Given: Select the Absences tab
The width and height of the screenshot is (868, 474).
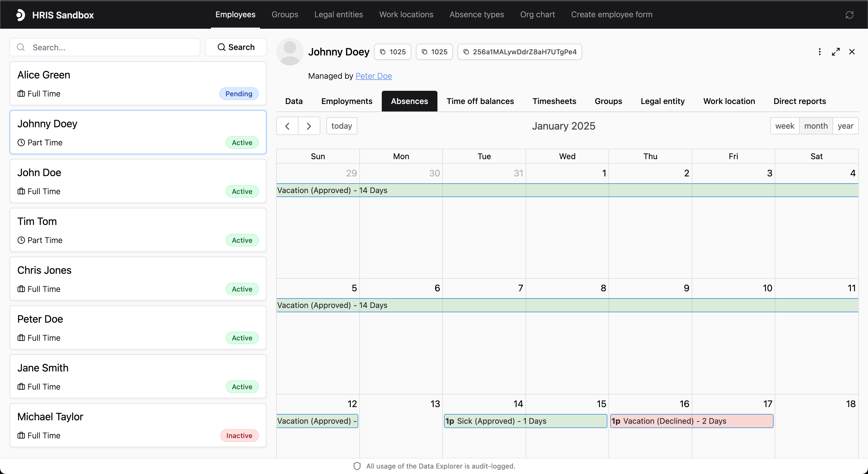Looking at the screenshot, I should (409, 101).
